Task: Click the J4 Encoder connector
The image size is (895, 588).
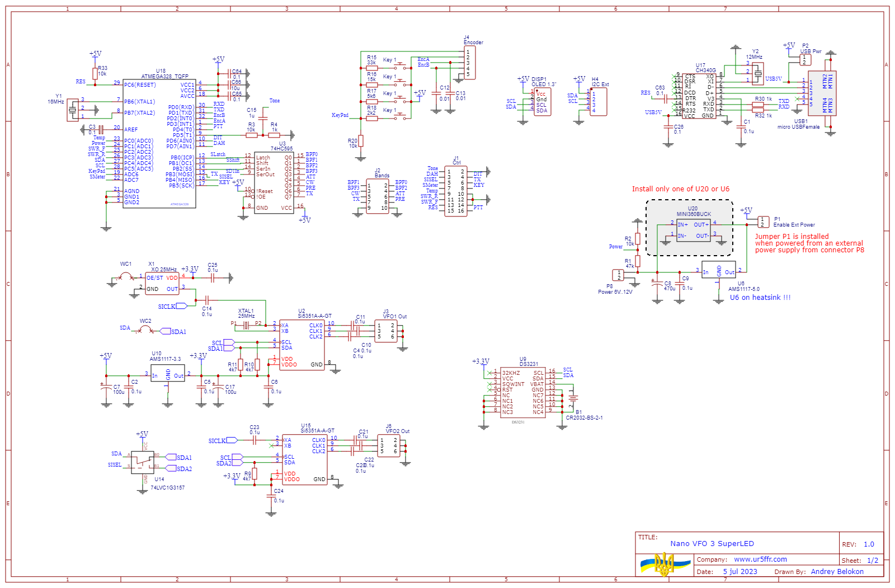Action: point(470,63)
